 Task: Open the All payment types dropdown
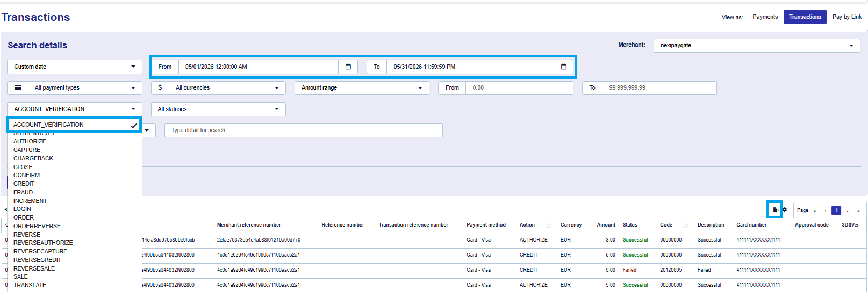pos(85,87)
